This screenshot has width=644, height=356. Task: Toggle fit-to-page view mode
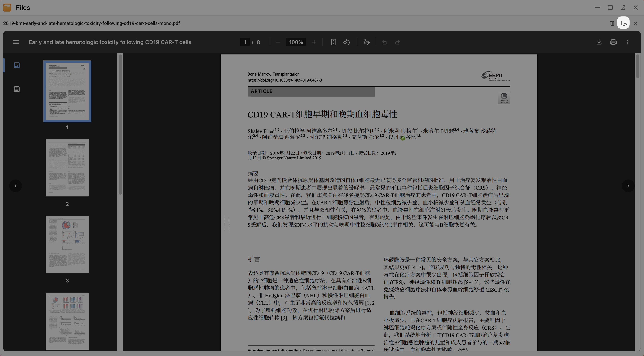333,42
